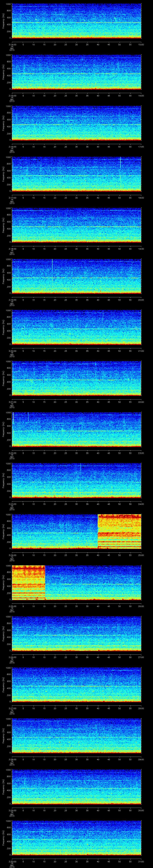This screenshot has height=868, width=153.
Task: Select the 3:24:00 time axis label
Action: pyautogui.click(x=12, y=555)
